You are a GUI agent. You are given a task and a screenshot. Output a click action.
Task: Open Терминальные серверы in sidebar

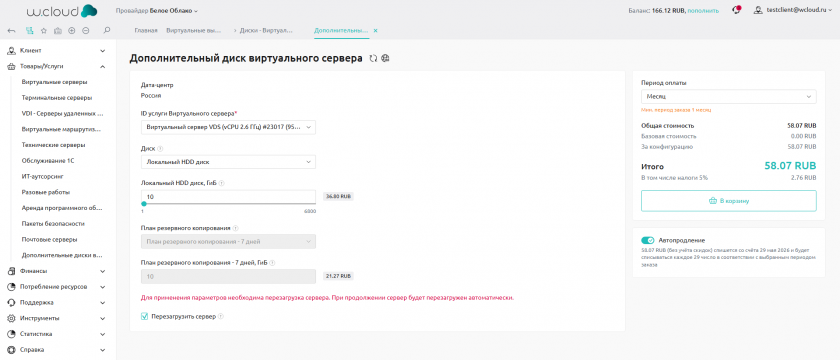click(x=57, y=98)
